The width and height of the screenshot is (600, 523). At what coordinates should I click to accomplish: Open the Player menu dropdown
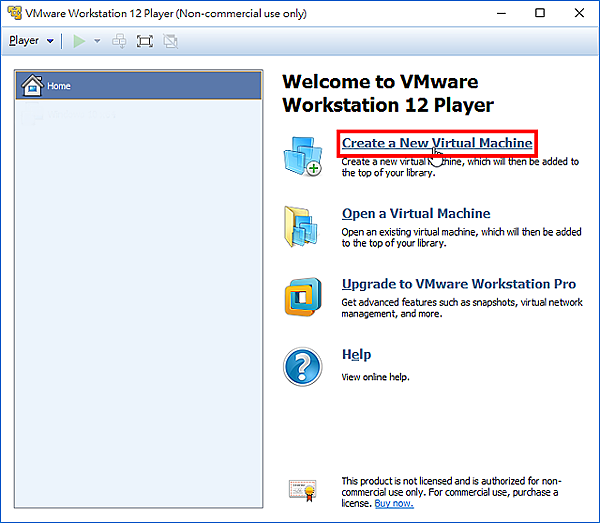pyautogui.click(x=31, y=41)
